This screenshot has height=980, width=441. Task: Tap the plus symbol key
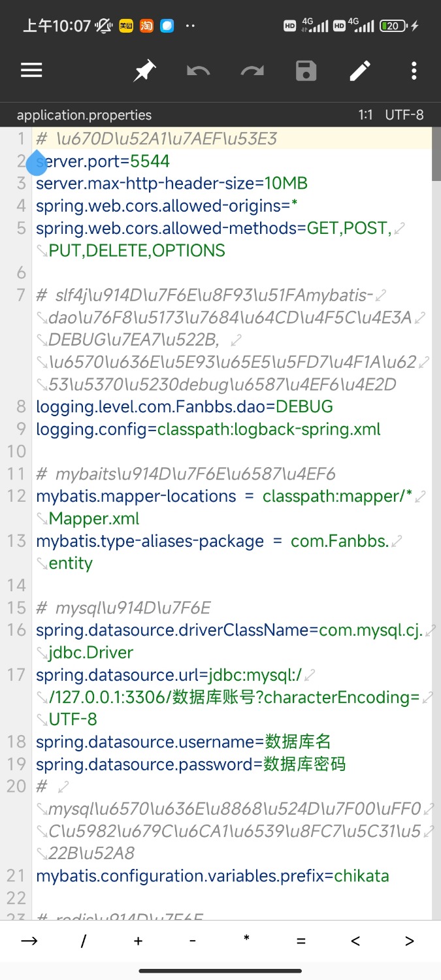[138, 941]
